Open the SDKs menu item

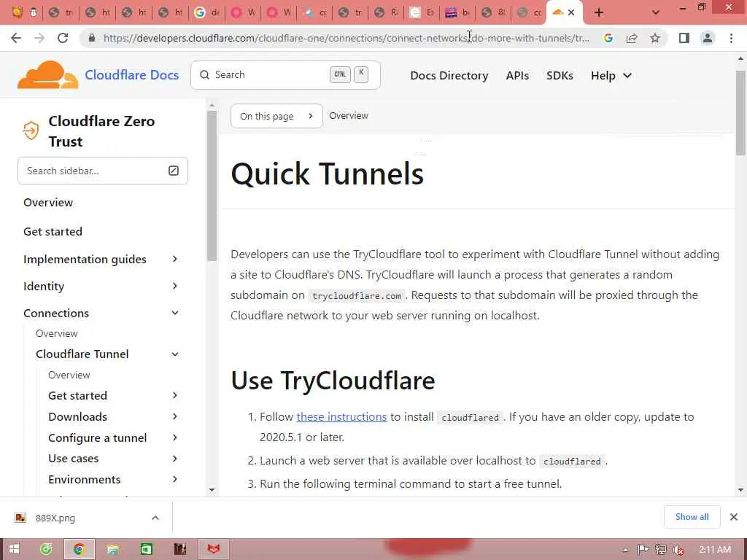click(x=560, y=75)
